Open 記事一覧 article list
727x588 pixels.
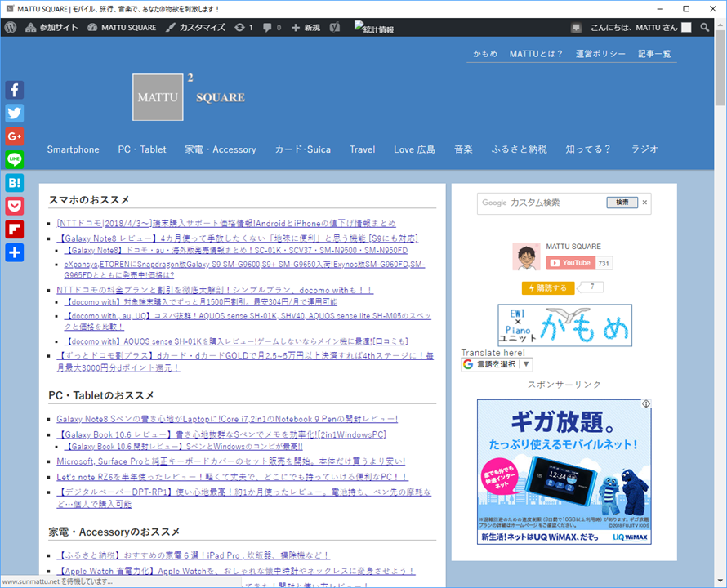654,54
